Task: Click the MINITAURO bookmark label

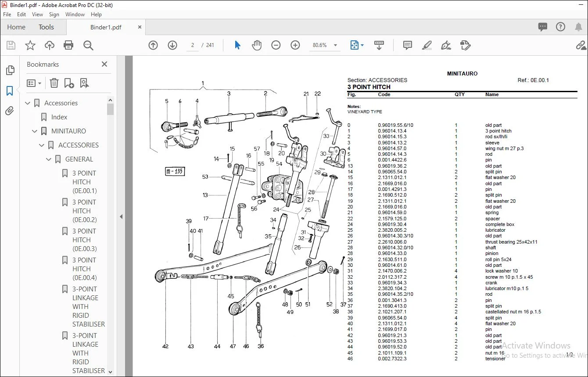Action: (x=68, y=131)
